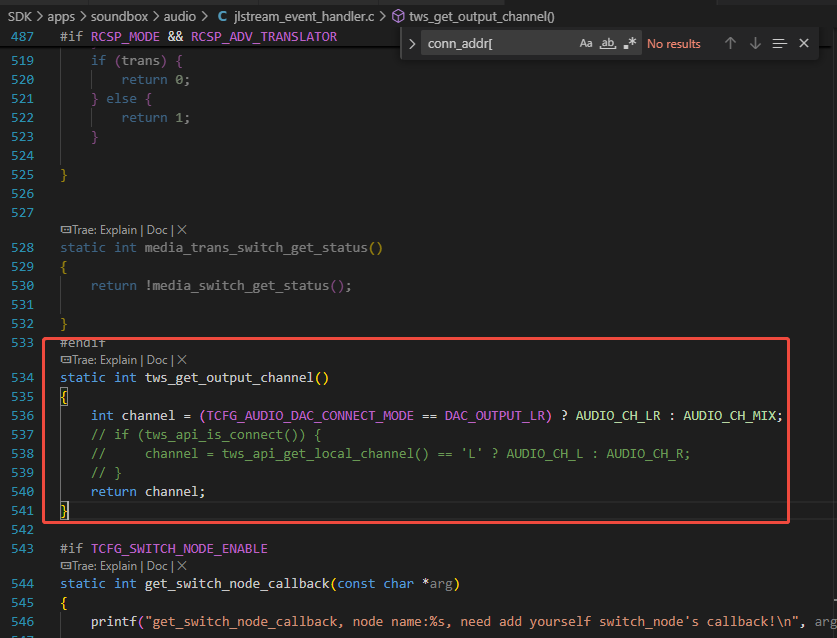The height and width of the screenshot is (638, 837).
Task: Toggle Match Case in find widget
Action: 586,44
